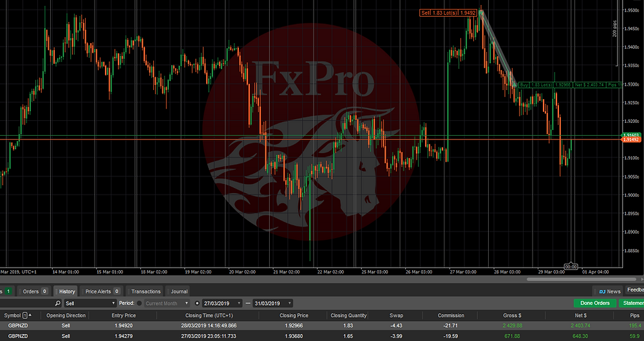Screen dimensions: 644x341
Task: Click the Feedback button
Action: pyautogui.click(x=634, y=290)
